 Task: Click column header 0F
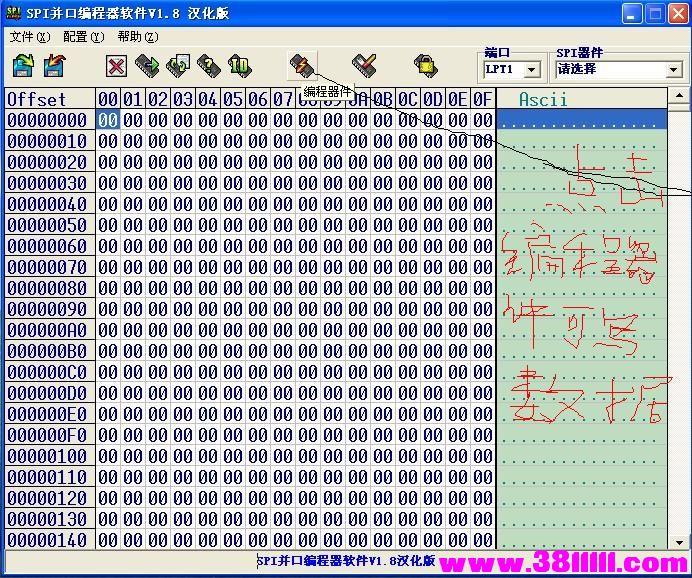coord(483,99)
